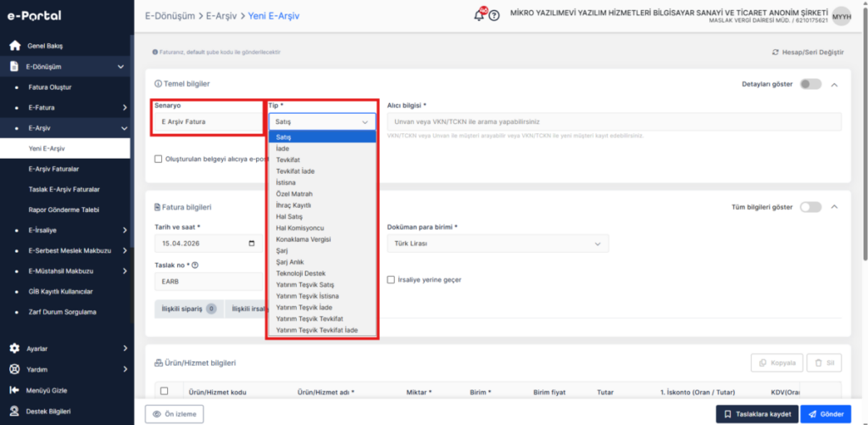Click the E-Dönüşüm document icon
This screenshot has width=868, height=425.
15,66
